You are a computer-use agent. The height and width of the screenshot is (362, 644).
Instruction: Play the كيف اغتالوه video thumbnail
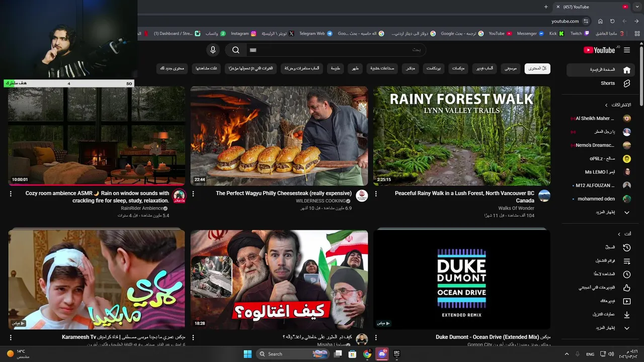coord(279,280)
